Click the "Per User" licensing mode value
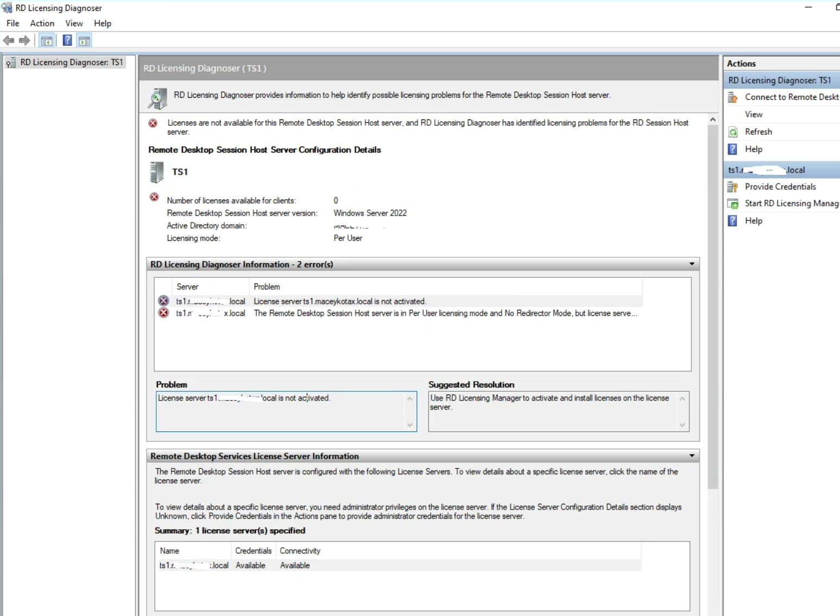 (348, 238)
